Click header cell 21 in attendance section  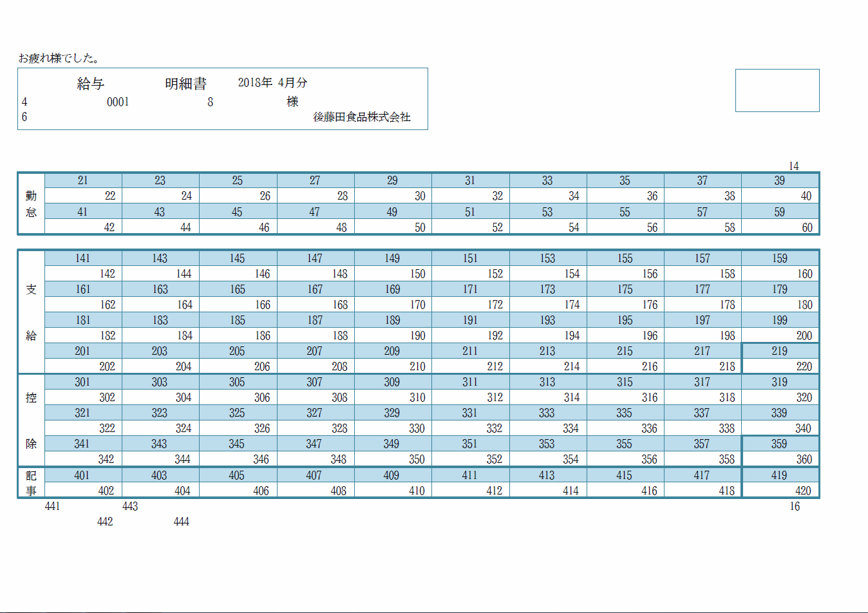click(83, 180)
